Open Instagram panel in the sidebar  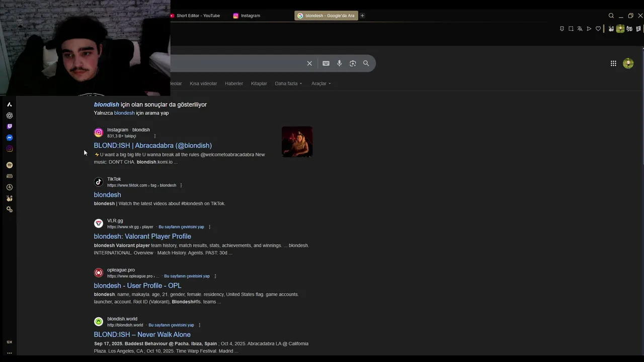coord(9,149)
